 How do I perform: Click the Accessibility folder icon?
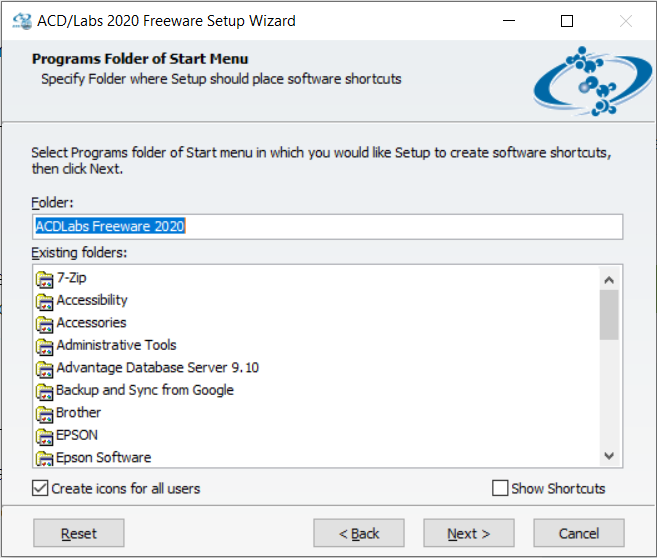point(44,302)
